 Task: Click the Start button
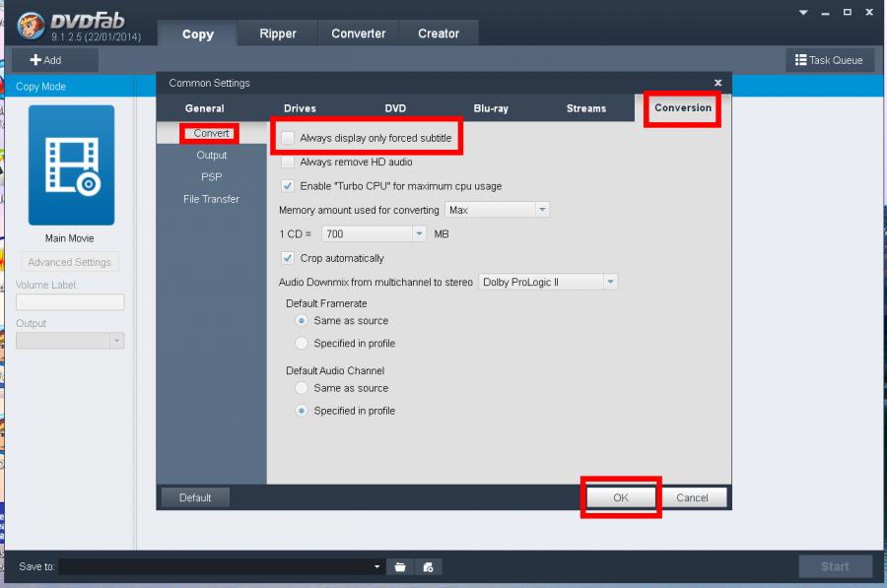(835, 566)
